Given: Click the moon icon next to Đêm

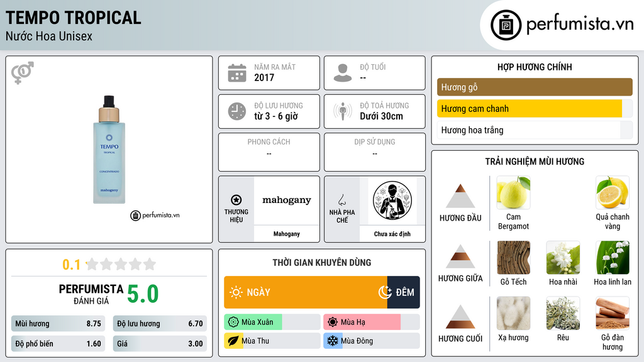Looking at the screenshot, I should [385, 292].
